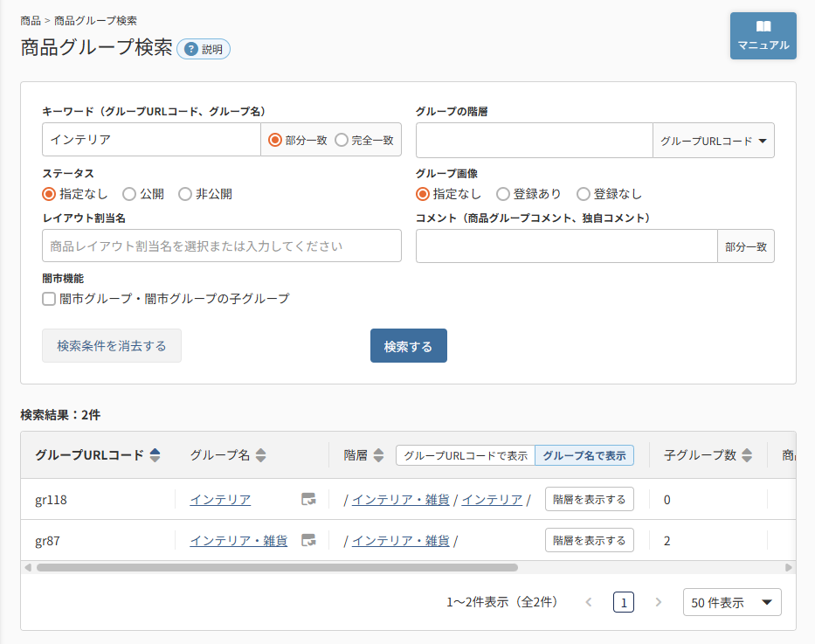Open グループURLコード dropdown in グループの階層
This screenshot has width=815, height=644.
(x=714, y=141)
